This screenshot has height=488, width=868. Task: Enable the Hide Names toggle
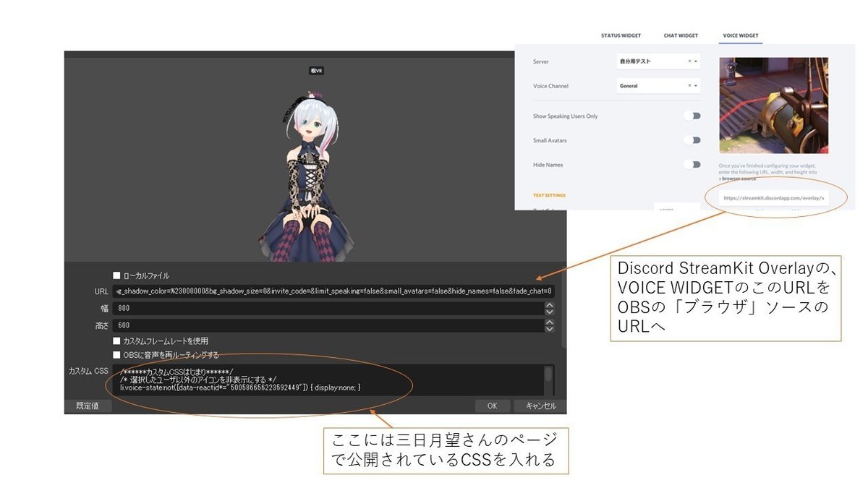pos(692,164)
